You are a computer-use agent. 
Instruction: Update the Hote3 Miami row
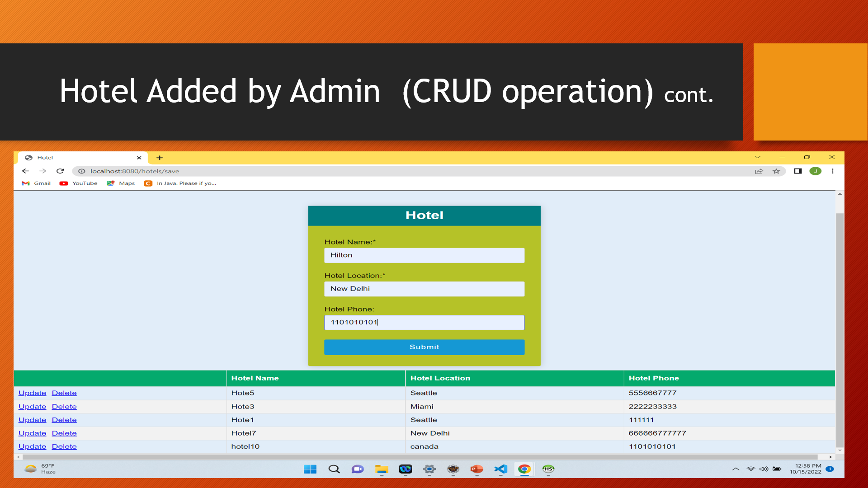32,407
